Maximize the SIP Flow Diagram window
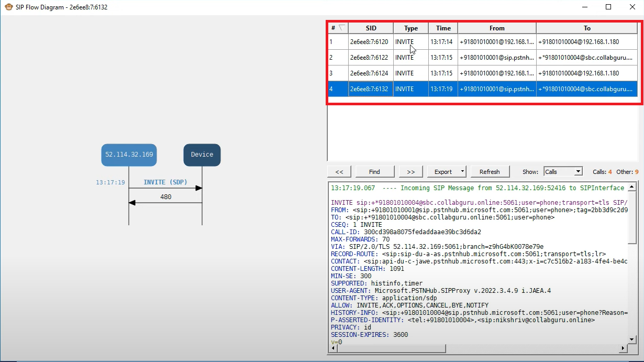The image size is (644, 362). point(608,7)
